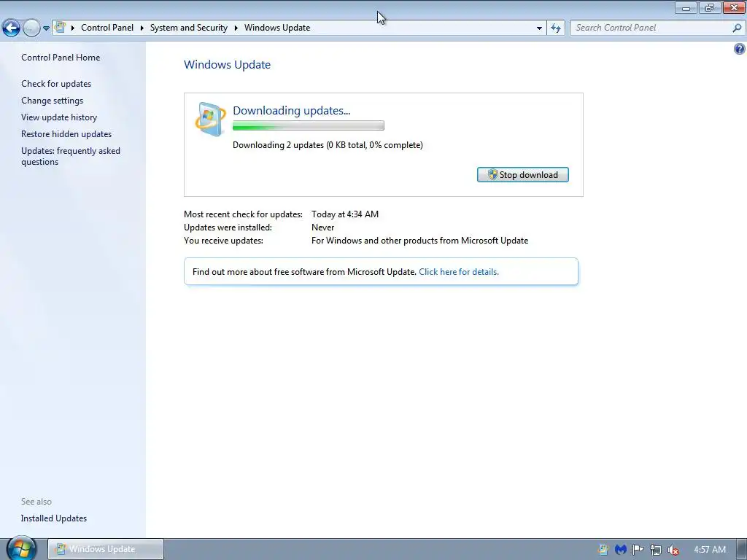Click Today at 4:34 AM value

pyautogui.click(x=345, y=214)
